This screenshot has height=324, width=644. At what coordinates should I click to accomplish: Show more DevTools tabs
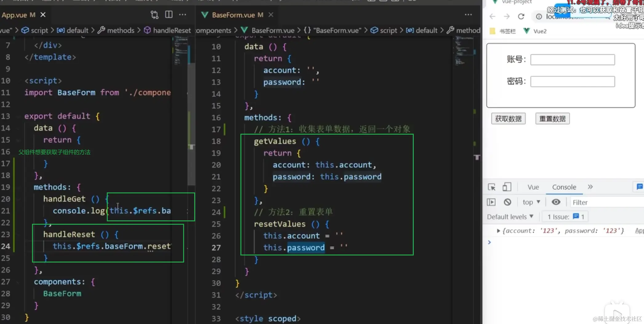coord(590,187)
